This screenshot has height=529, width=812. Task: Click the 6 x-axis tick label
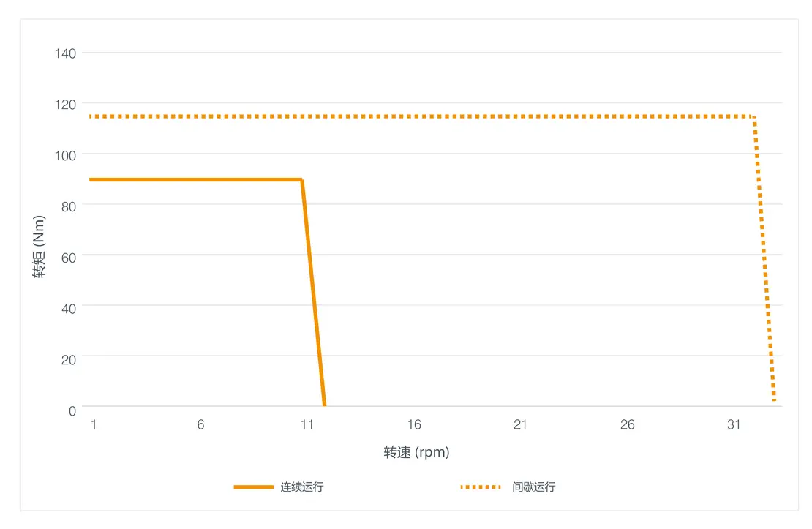tap(200, 425)
